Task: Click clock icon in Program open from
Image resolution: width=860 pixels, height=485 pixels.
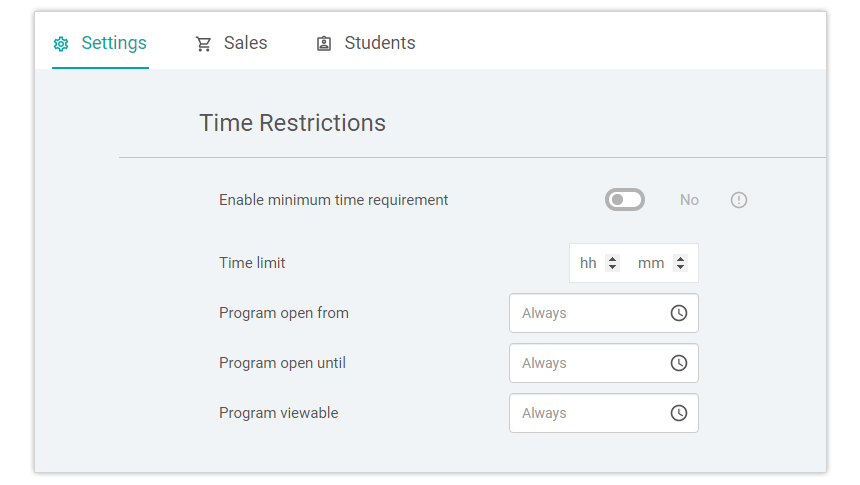Action: [x=679, y=313]
